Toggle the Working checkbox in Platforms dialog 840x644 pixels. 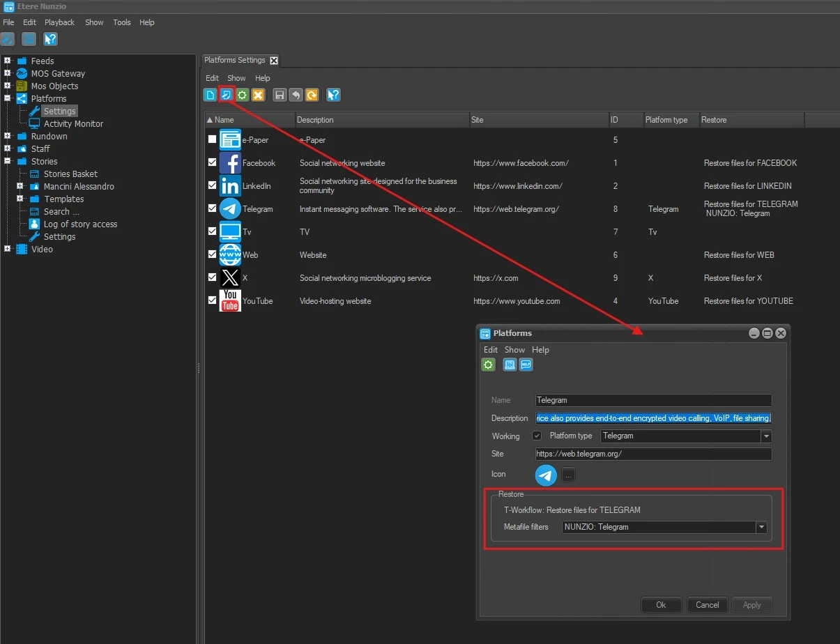click(x=537, y=436)
